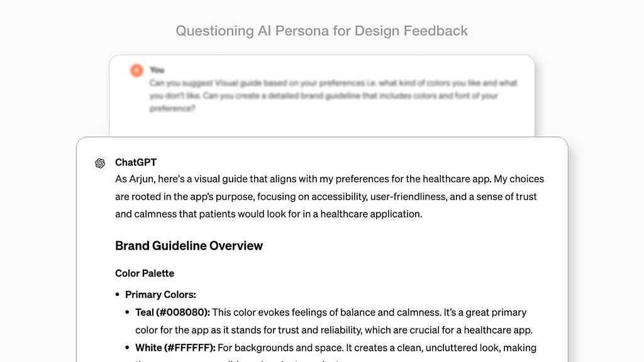Click the blurred You sender label
The image size is (644, 362).
pyautogui.click(x=157, y=70)
